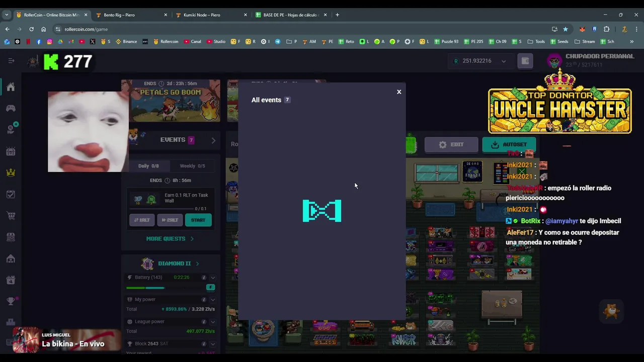Image resolution: width=644 pixels, height=362 pixels.
Task: Click the wallet icon beside balance
Action: [525, 61]
